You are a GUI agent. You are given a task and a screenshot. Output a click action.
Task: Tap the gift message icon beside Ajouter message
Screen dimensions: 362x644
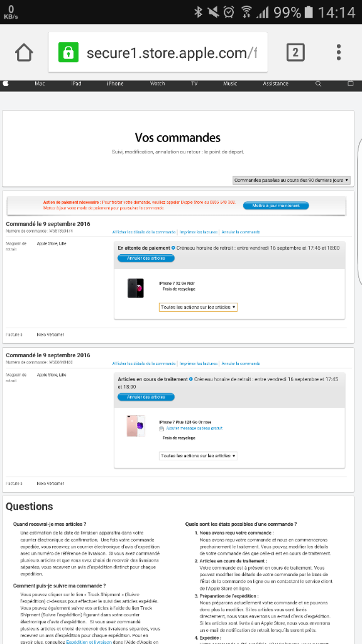[x=162, y=428]
